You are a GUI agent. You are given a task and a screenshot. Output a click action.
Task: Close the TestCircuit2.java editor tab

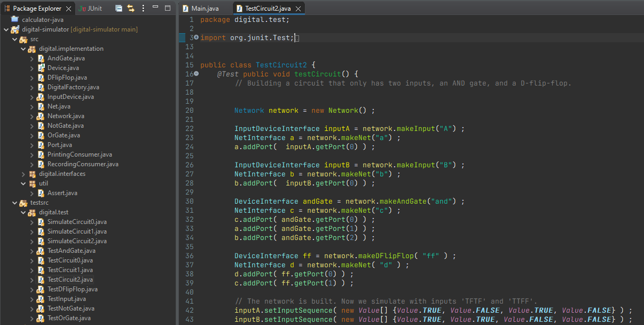299,9
